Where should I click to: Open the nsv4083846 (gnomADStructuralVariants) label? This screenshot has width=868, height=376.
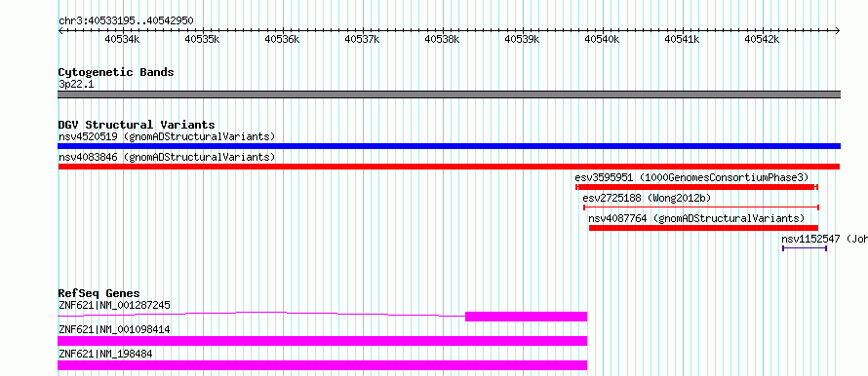167,157
